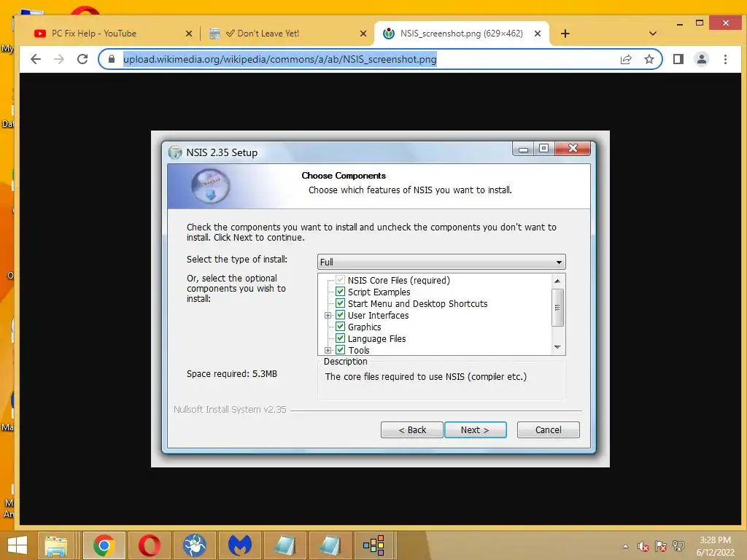The image size is (747, 560).
Task: Reload the current page
Action: (82, 59)
